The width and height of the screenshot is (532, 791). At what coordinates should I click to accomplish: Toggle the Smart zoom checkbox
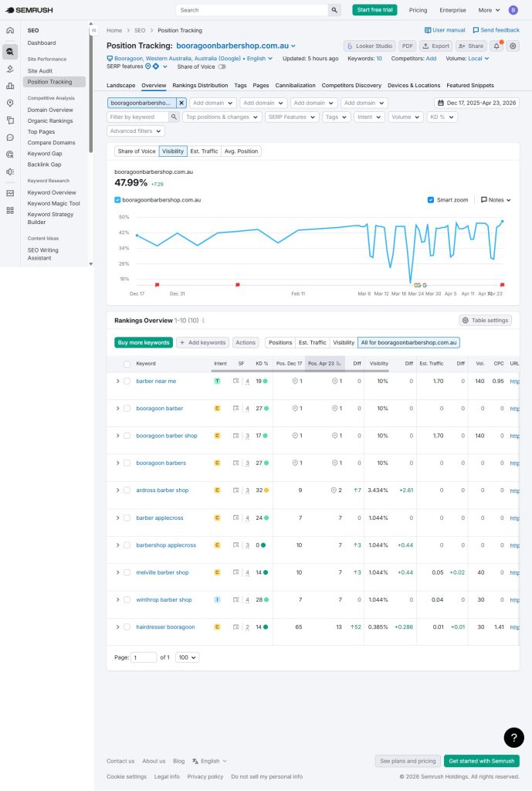pyautogui.click(x=431, y=200)
